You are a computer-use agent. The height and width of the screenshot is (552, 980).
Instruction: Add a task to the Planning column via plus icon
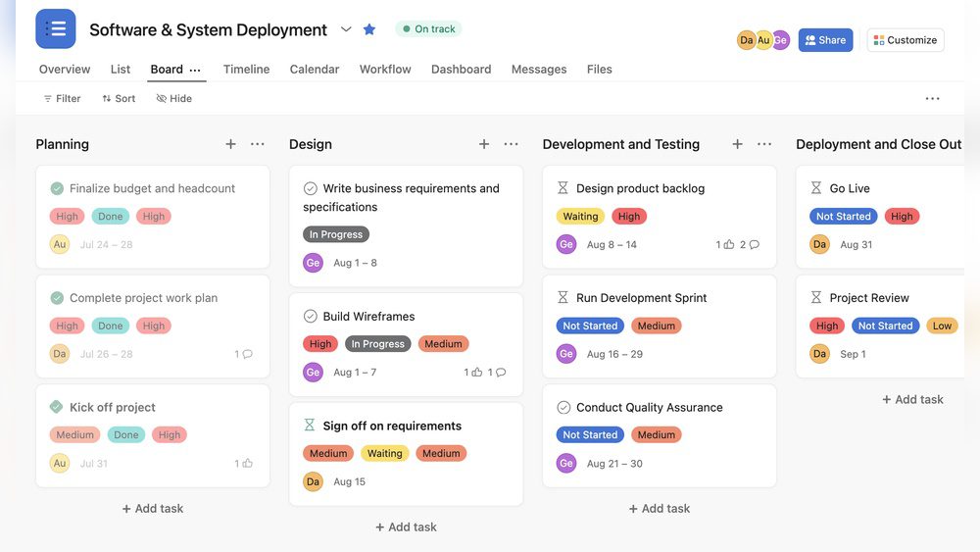230,144
